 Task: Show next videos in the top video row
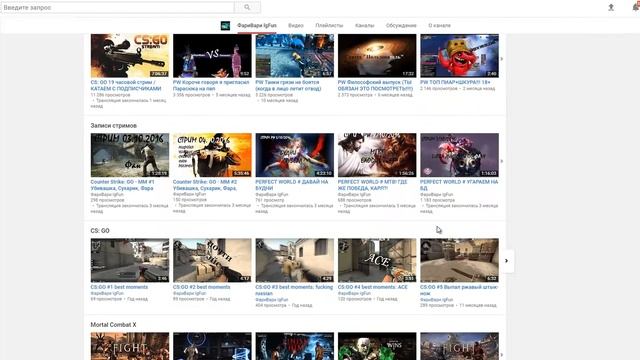[x=502, y=59]
